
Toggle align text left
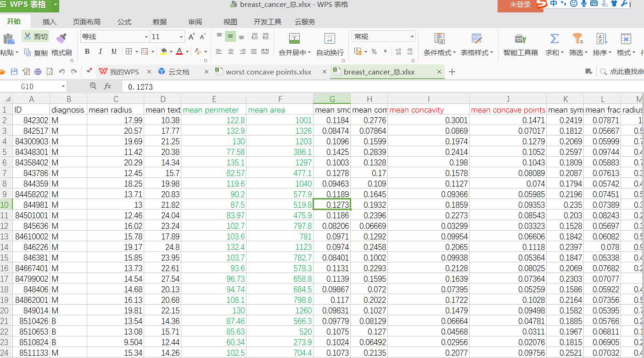tap(219, 51)
